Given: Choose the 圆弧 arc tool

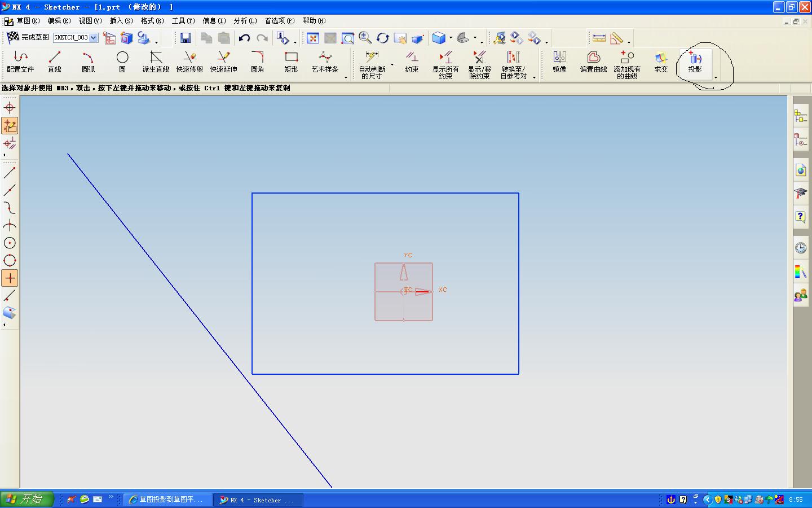Looking at the screenshot, I should coord(88,62).
